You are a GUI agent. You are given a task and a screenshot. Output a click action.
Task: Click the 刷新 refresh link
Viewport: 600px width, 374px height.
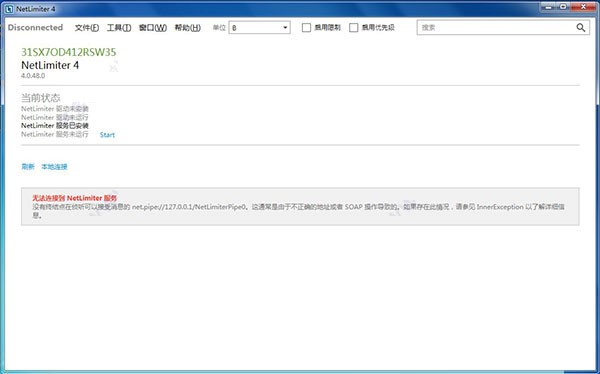tap(28, 167)
